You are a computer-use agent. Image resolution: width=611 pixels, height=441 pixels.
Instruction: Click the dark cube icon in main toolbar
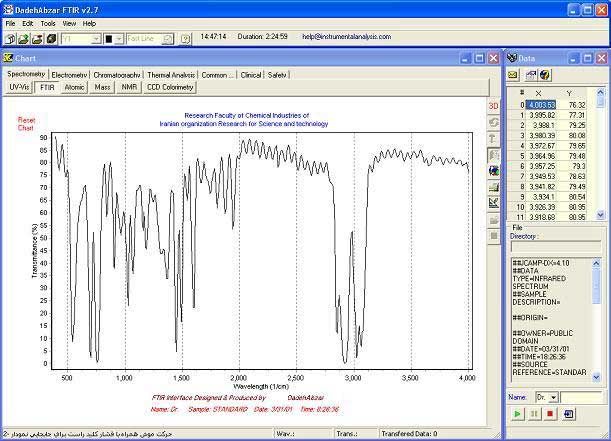tap(51, 39)
